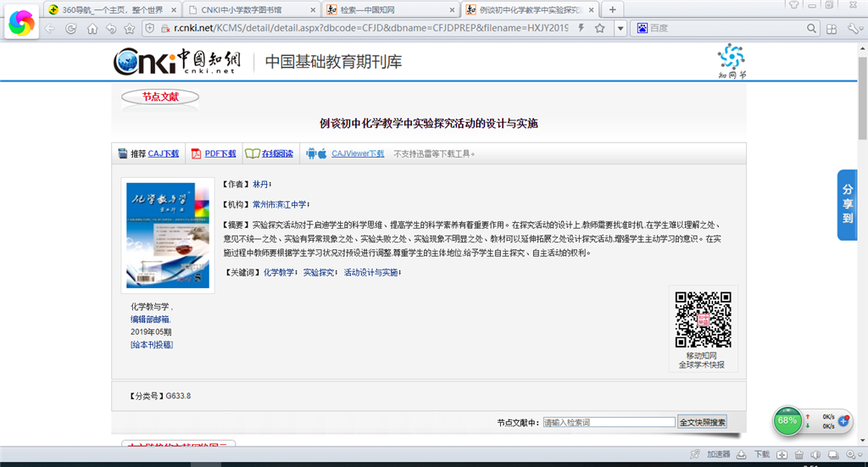This screenshot has width=868, height=467.
Task: Download article via PDF下载 link
Action: [x=220, y=153]
